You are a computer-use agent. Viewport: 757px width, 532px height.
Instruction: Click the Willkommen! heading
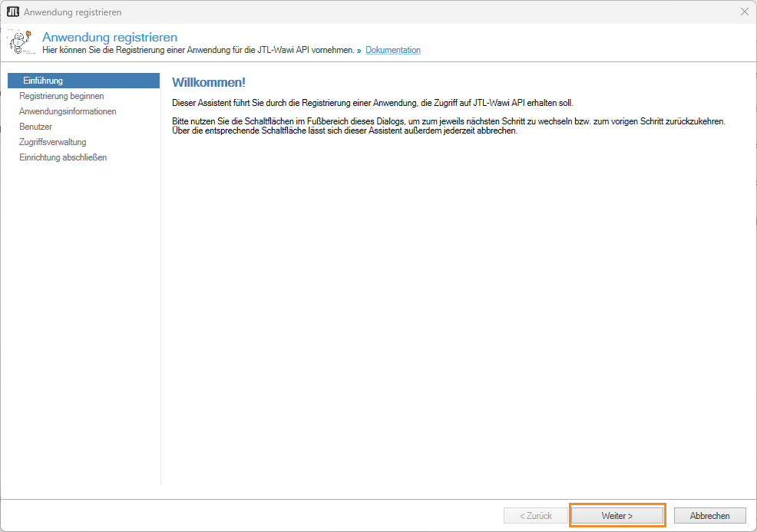(208, 82)
